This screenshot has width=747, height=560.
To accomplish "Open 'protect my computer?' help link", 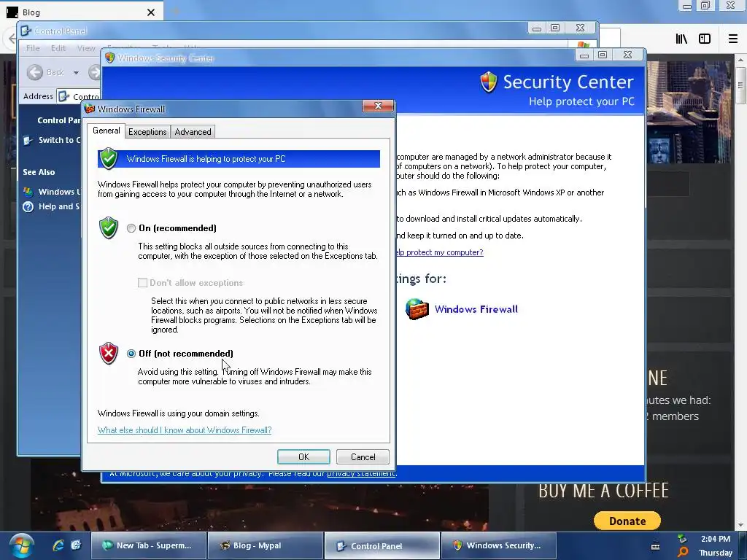I will 439,252.
